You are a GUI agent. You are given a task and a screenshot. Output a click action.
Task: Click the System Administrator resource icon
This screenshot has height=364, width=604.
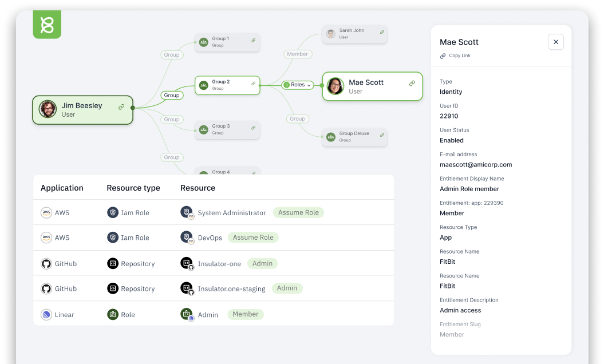point(186,212)
